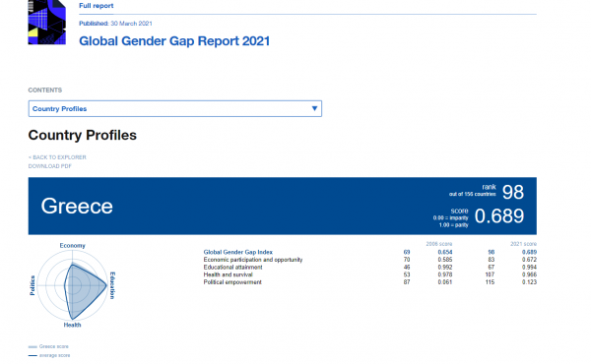Click Economic participation and opportunity row label
The height and width of the screenshot is (364, 591).
click(x=253, y=260)
